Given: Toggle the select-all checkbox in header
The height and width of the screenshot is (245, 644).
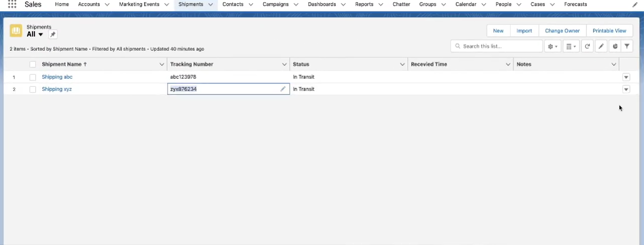Looking at the screenshot, I should tap(33, 64).
